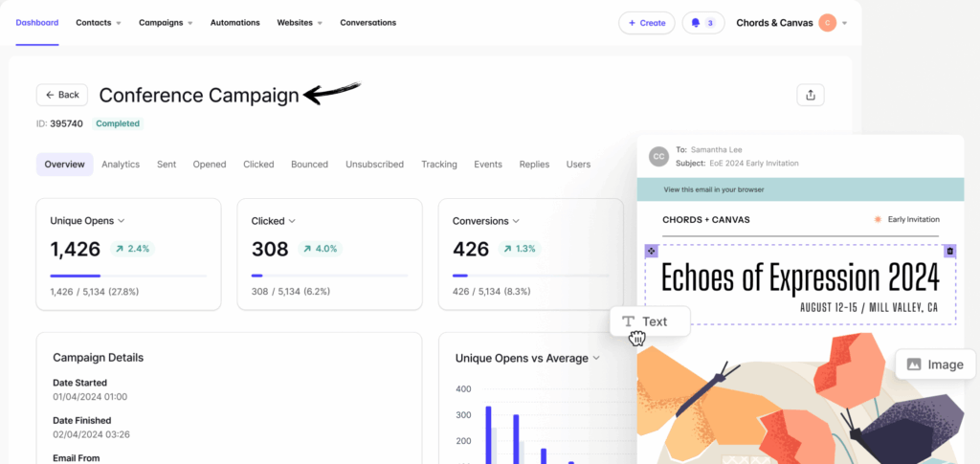Click the Date Started value 01/04/2024 01:00
This screenshot has width=980, height=464.
coord(90,397)
